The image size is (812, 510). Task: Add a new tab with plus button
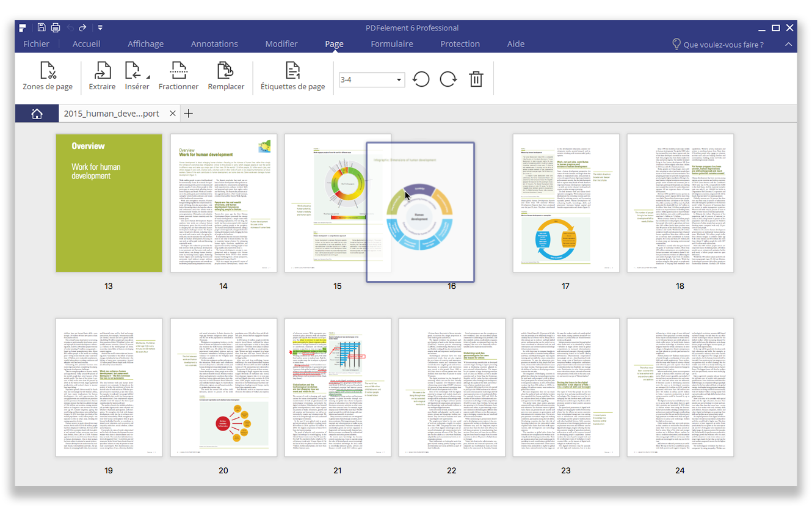[x=189, y=114]
